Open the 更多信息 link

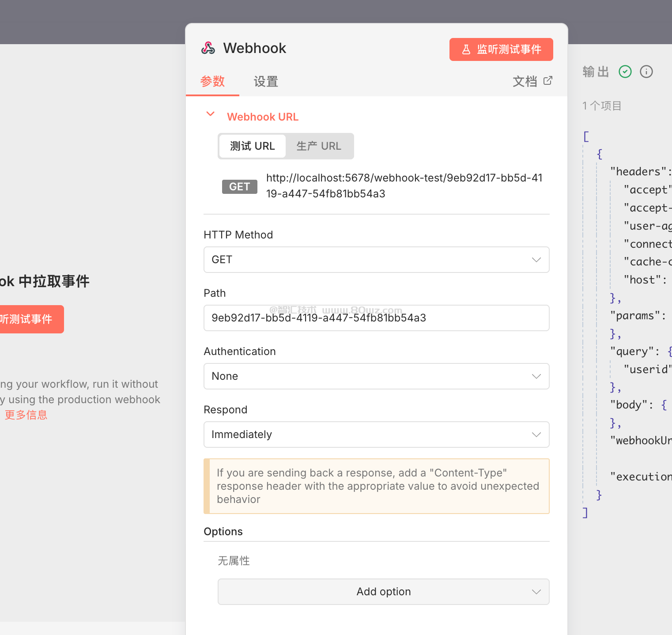[x=26, y=415]
